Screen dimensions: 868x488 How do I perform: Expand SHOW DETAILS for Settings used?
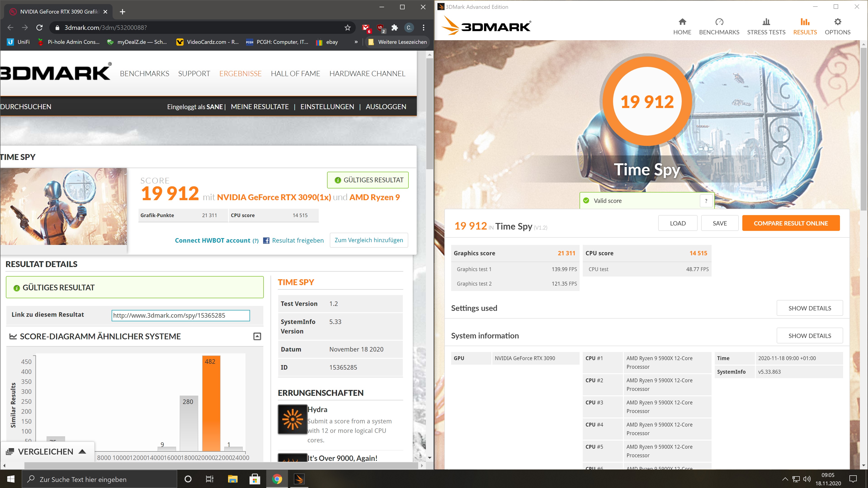pos(810,308)
